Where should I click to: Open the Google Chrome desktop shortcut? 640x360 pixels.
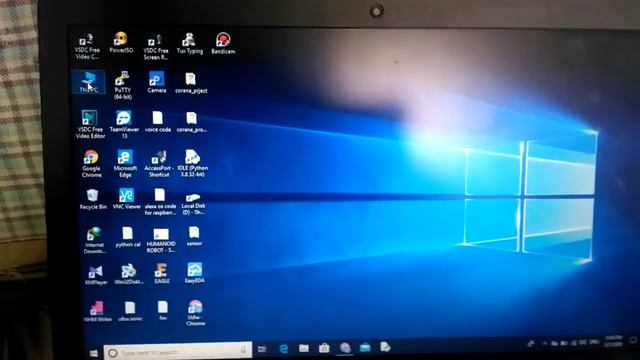pos(91,163)
